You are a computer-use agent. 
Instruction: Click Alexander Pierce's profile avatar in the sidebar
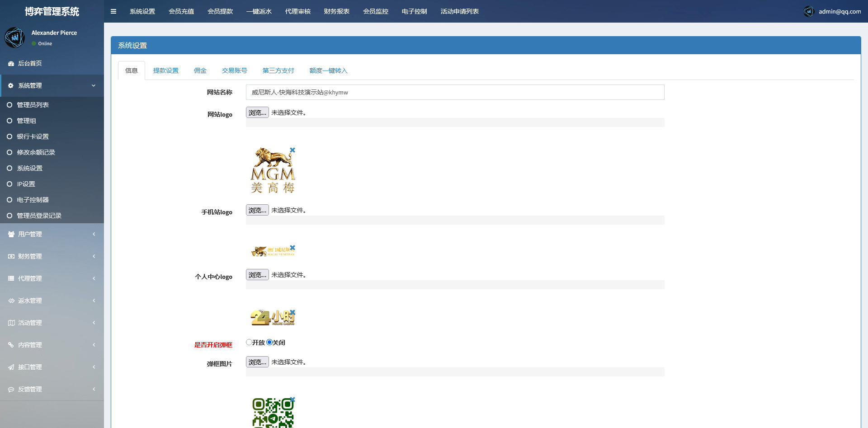15,38
